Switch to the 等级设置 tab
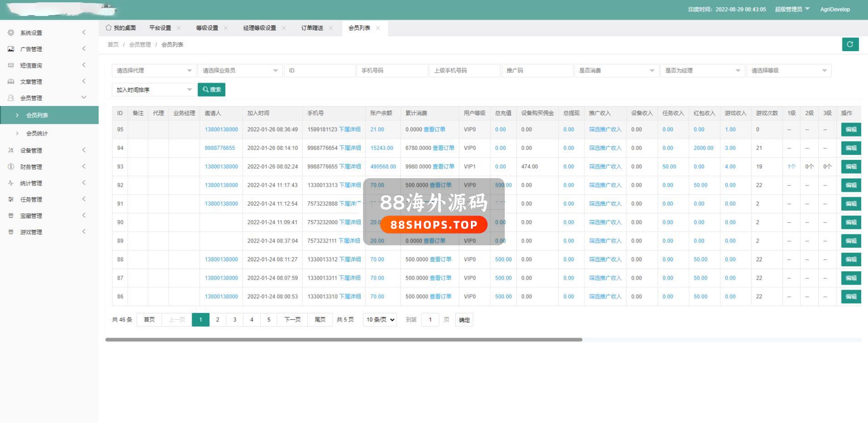 207,28
